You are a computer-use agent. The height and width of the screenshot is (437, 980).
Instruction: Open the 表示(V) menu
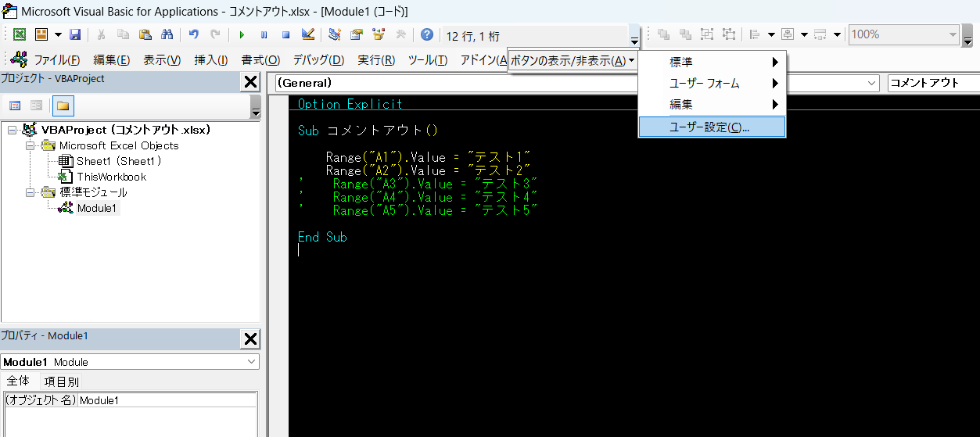(x=162, y=60)
